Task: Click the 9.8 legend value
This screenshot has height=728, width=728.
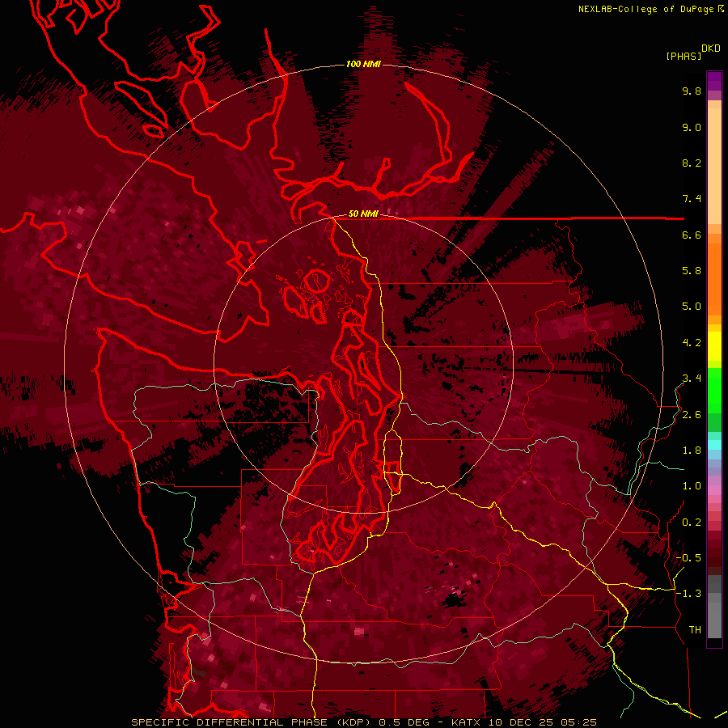Action: (692, 91)
